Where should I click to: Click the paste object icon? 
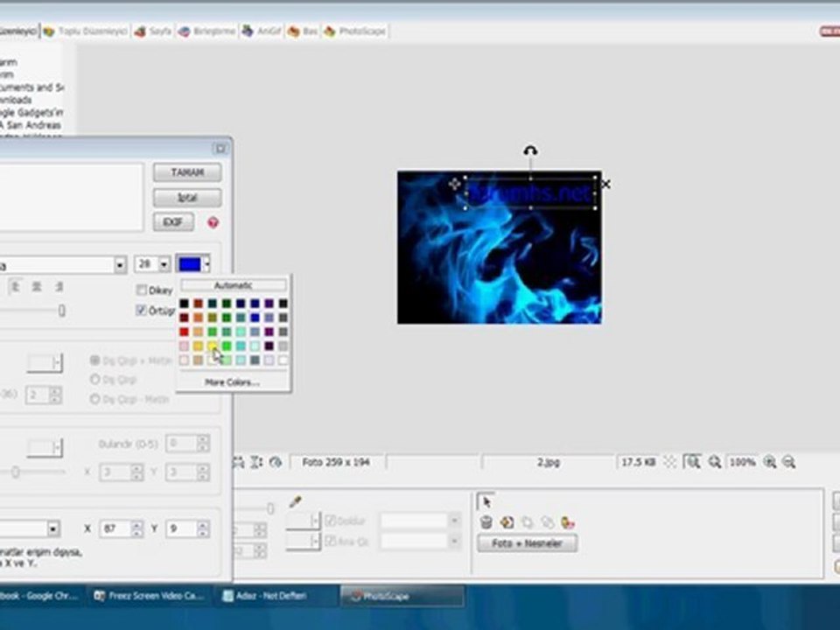(548, 522)
